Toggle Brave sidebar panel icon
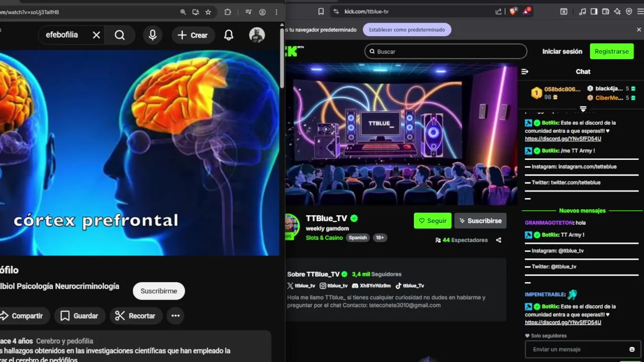This screenshot has width=644, height=362. pyautogui.click(x=594, y=12)
